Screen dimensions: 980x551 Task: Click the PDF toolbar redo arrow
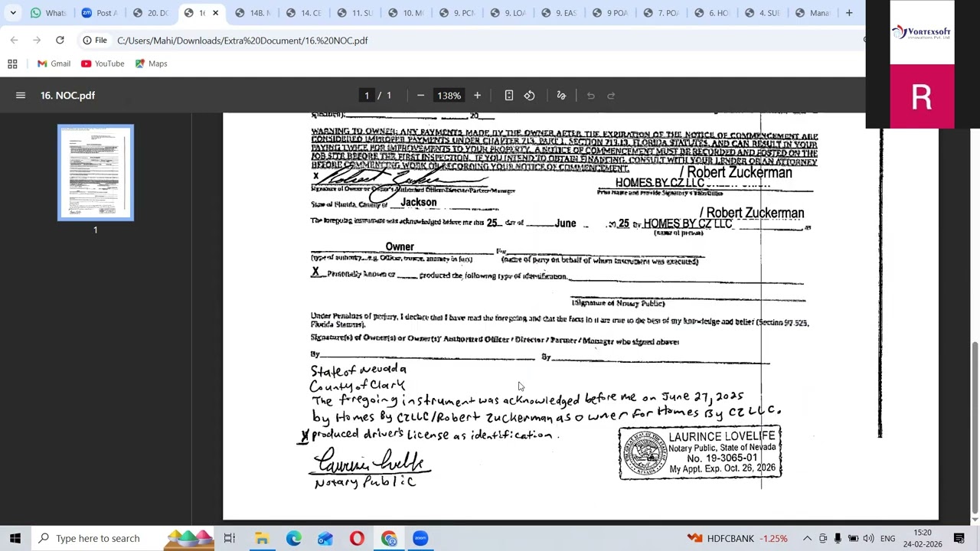pos(611,96)
